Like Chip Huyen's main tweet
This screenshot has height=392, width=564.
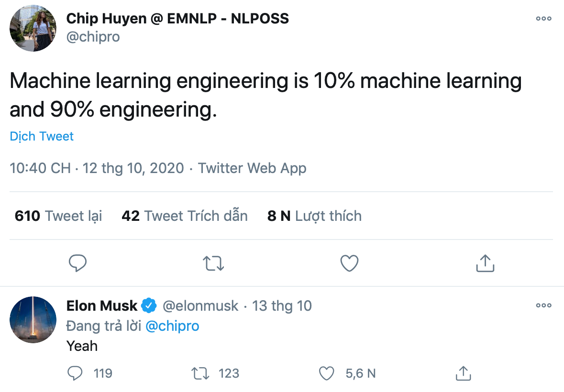tap(349, 263)
